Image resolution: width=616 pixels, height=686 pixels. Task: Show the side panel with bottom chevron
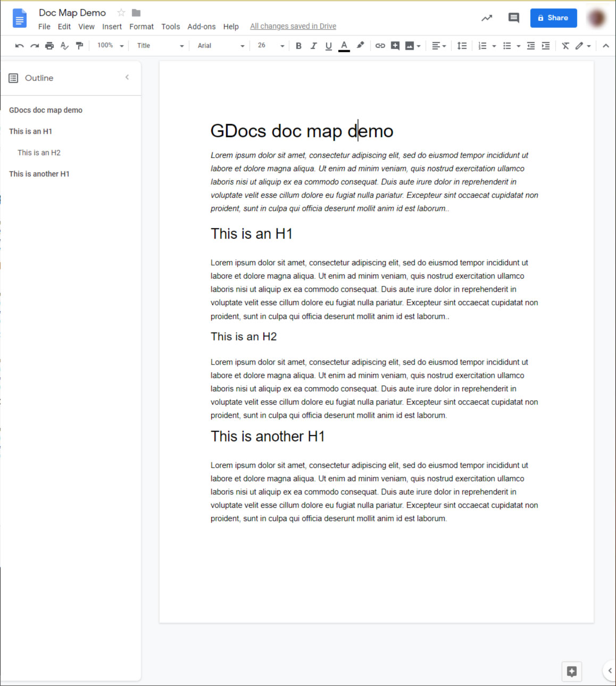(610, 671)
